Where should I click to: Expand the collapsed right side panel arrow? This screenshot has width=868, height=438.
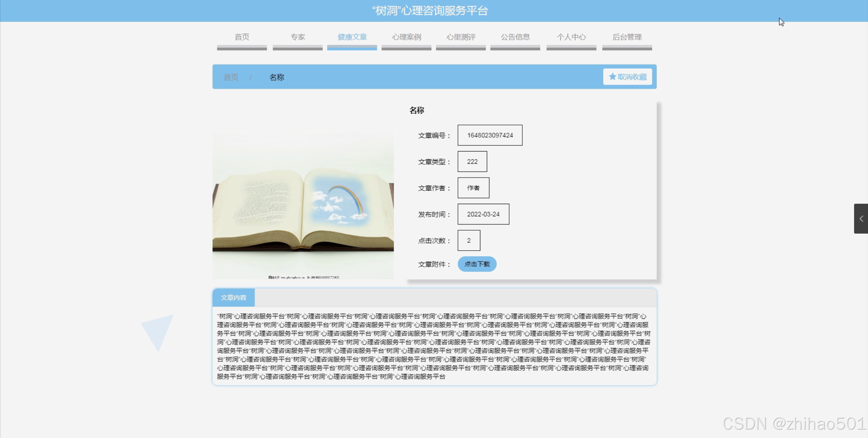click(x=861, y=219)
